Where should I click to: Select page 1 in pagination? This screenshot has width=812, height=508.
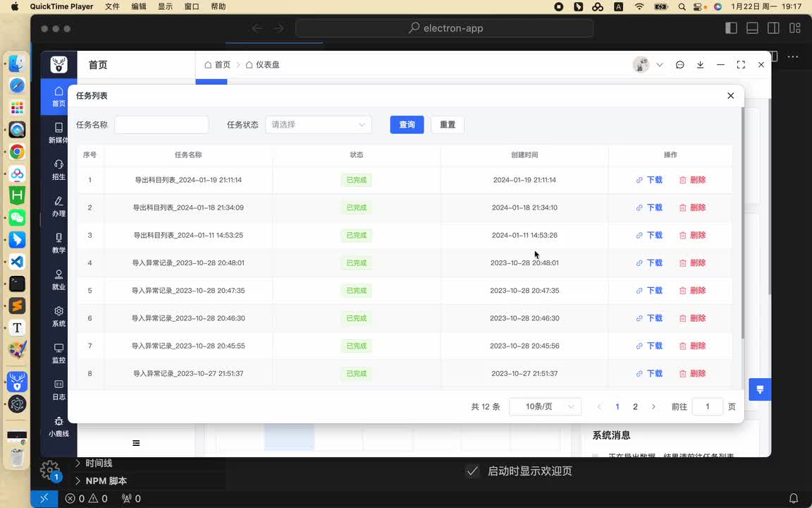click(x=617, y=406)
